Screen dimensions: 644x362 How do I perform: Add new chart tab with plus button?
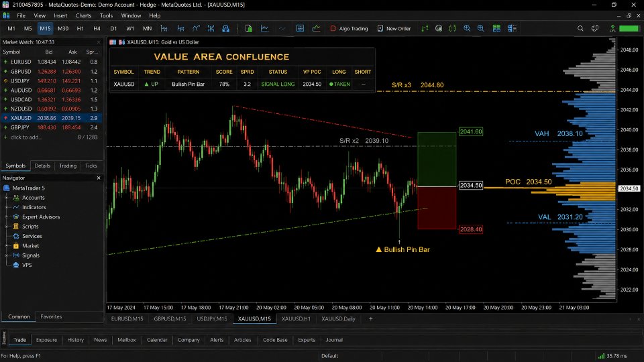pyautogui.click(x=370, y=318)
